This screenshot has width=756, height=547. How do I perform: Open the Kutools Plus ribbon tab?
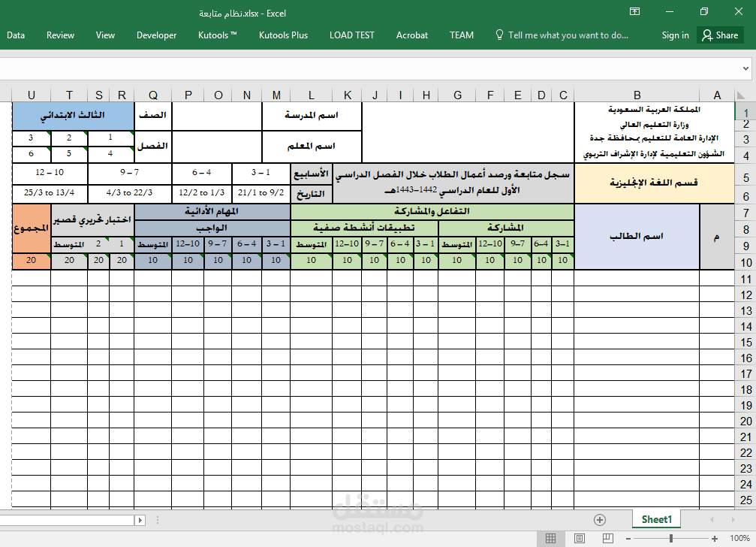point(283,35)
